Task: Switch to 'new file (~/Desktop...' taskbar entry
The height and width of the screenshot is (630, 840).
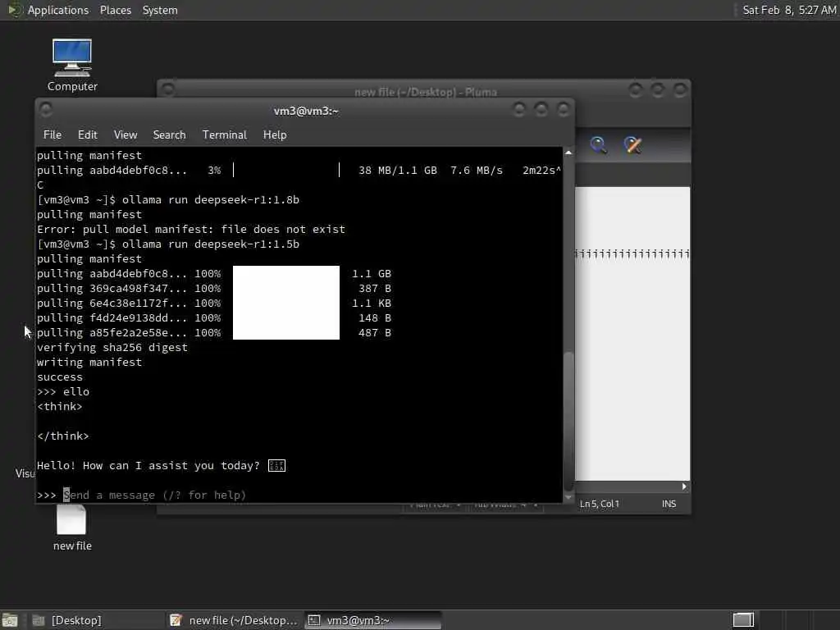Action: (234, 620)
